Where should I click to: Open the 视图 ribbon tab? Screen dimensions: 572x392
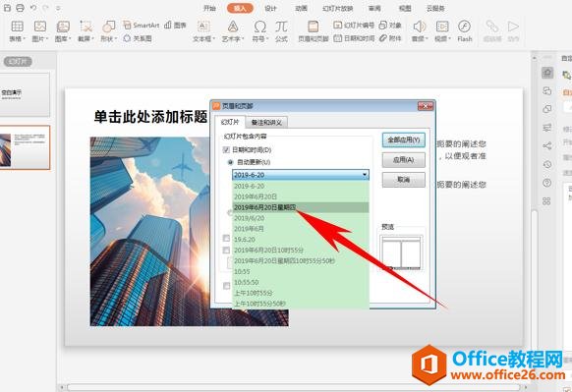(x=405, y=8)
